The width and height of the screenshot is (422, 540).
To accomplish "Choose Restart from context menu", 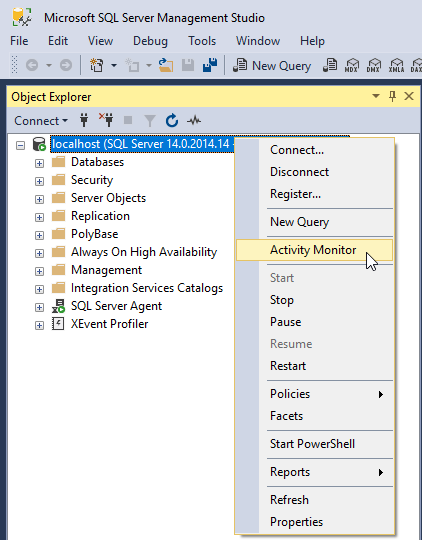I will [314, 366].
